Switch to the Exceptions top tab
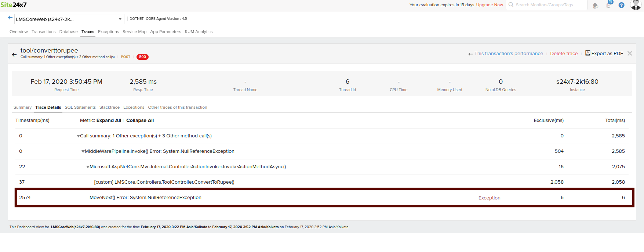 click(x=108, y=32)
